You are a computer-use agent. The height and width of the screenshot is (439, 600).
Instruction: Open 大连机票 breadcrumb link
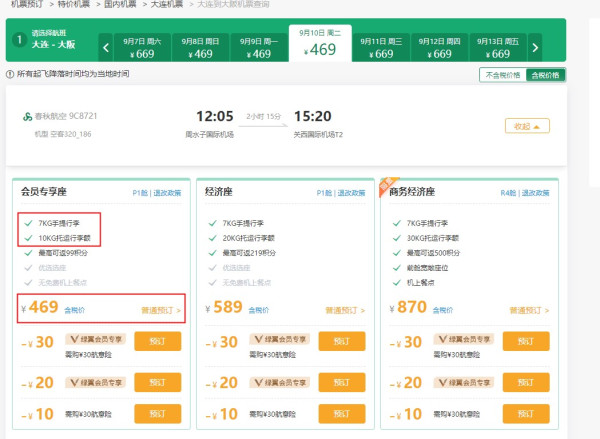(167, 4)
